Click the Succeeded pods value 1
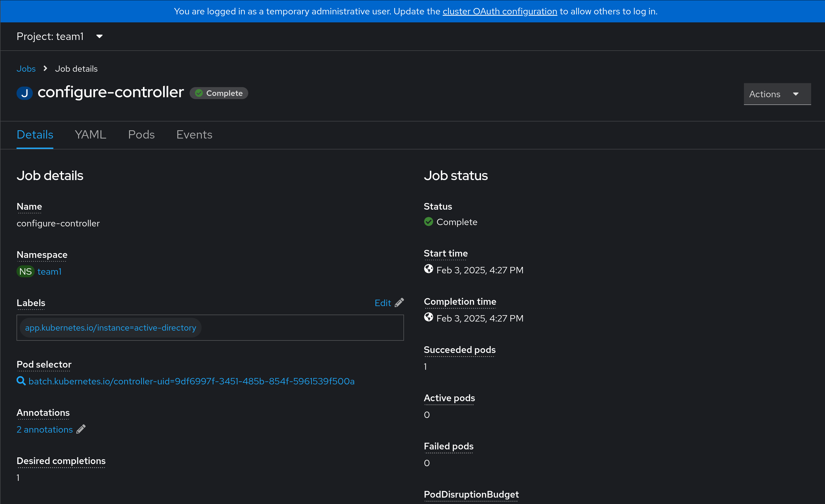 pos(425,367)
